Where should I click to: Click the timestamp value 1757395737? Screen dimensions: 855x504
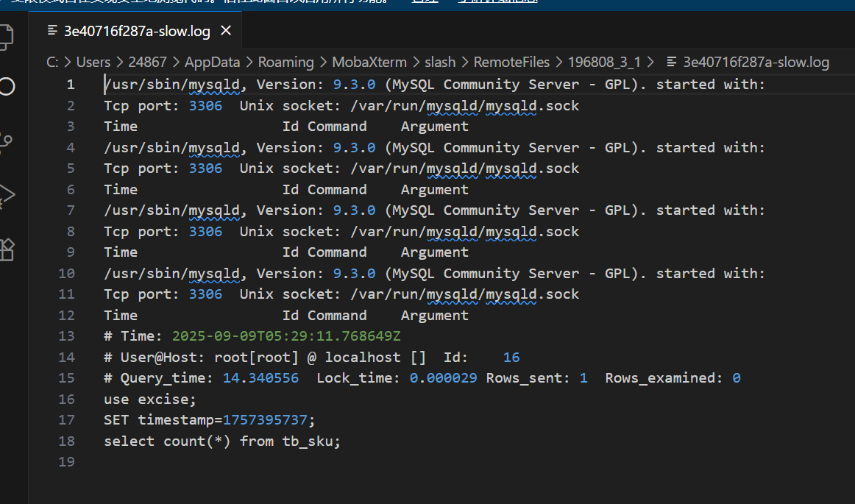265,420
